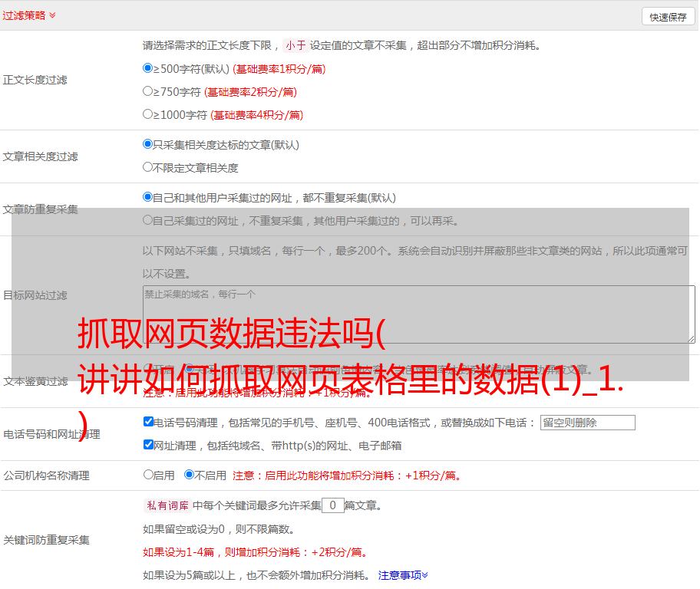Select 只采集相关度达标的文章 option
The width and height of the screenshot is (700, 589).
click(x=148, y=144)
